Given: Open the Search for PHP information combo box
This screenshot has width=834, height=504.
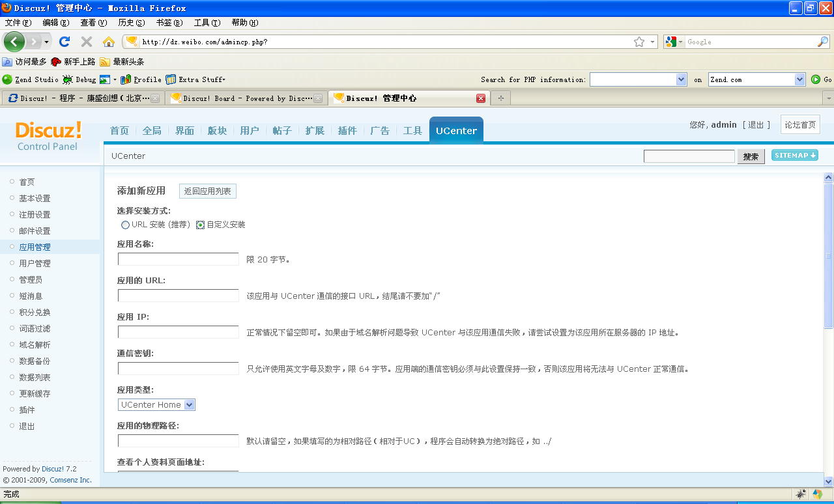Looking at the screenshot, I should pyautogui.click(x=639, y=79).
